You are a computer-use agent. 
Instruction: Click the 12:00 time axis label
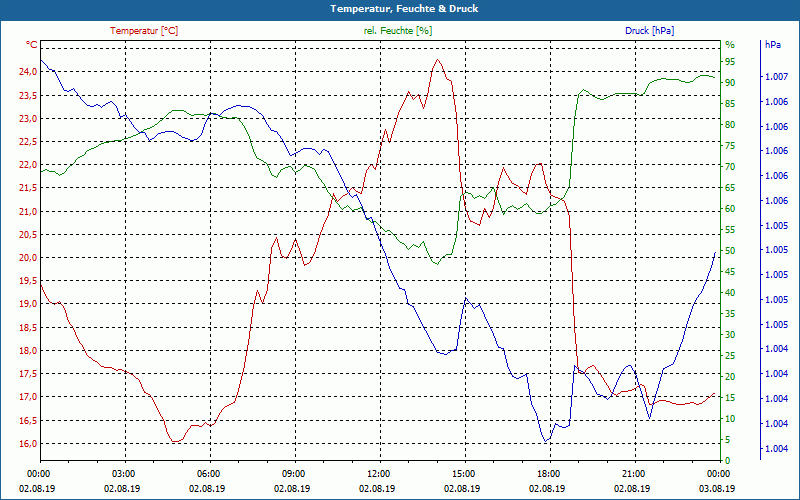(x=379, y=474)
